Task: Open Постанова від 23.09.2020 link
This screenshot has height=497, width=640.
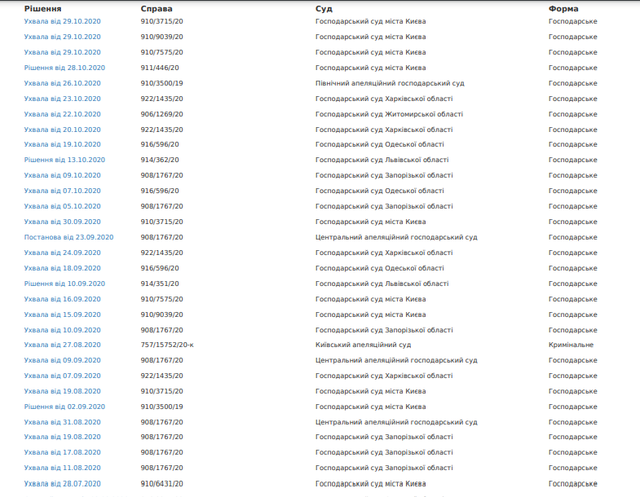Action: (69, 237)
